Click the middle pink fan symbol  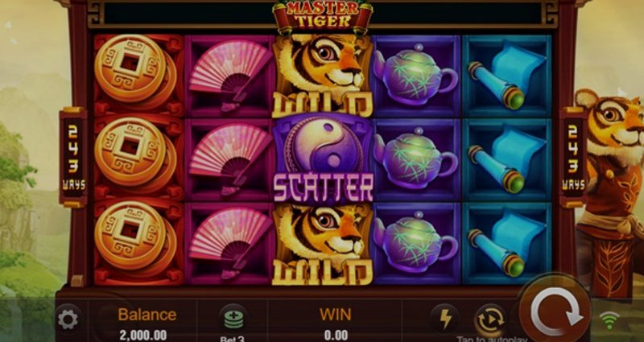229,159
